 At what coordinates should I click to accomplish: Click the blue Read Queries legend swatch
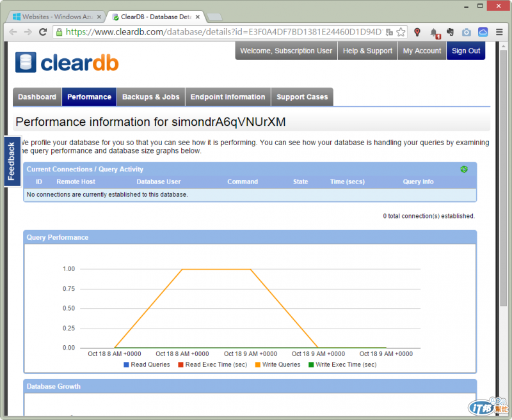coord(126,364)
